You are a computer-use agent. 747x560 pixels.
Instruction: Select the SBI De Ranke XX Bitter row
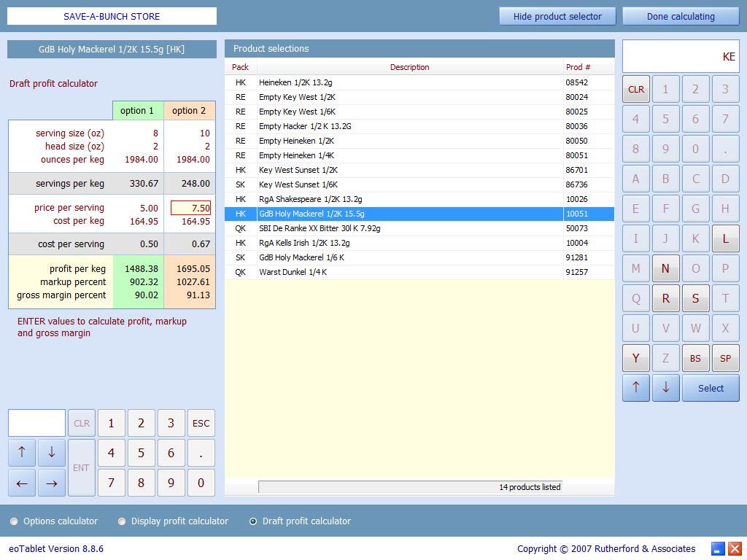coord(419,228)
